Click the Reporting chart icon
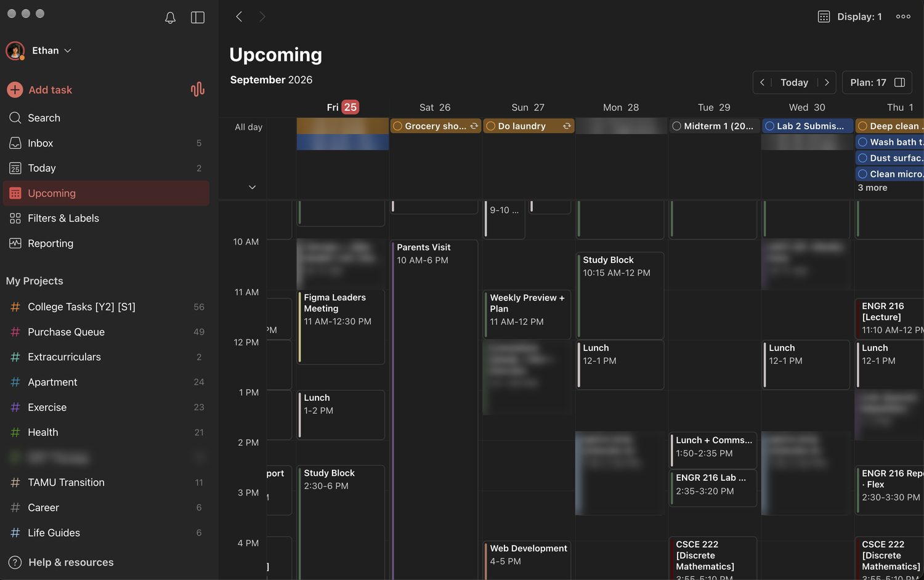This screenshot has height=580, width=924. (15, 243)
